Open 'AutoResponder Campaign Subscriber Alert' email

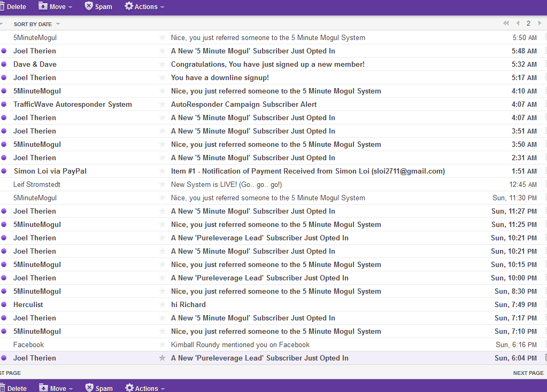[x=244, y=104]
